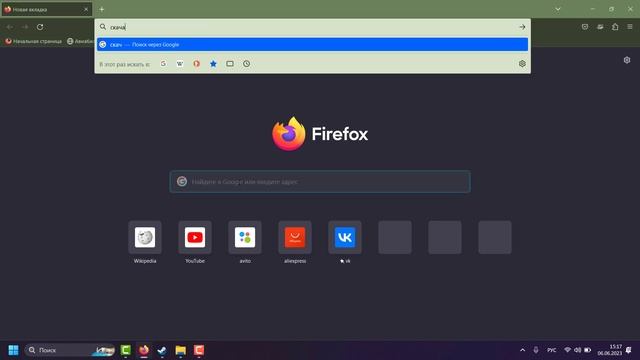Switch input language РУС indicator
This screenshot has height=360, width=640.
tap(551, 350)
